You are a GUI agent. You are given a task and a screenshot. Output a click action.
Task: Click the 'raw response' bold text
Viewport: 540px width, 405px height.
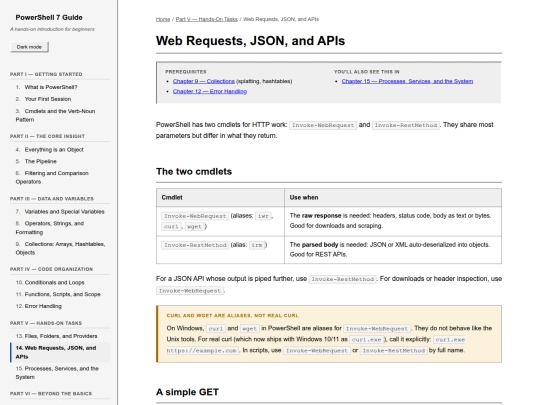pos(321,216)
